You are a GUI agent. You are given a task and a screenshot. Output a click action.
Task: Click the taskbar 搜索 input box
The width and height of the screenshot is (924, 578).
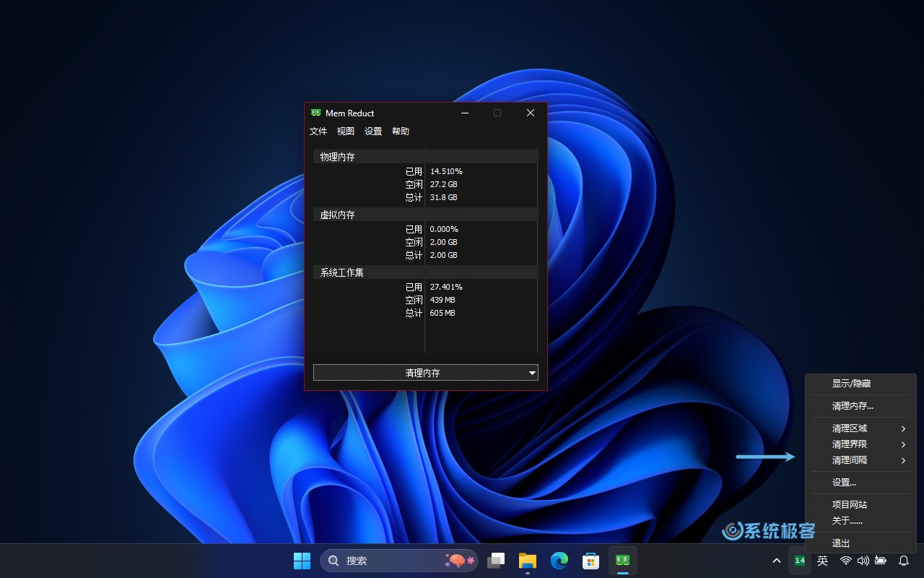tap(399, 561)
